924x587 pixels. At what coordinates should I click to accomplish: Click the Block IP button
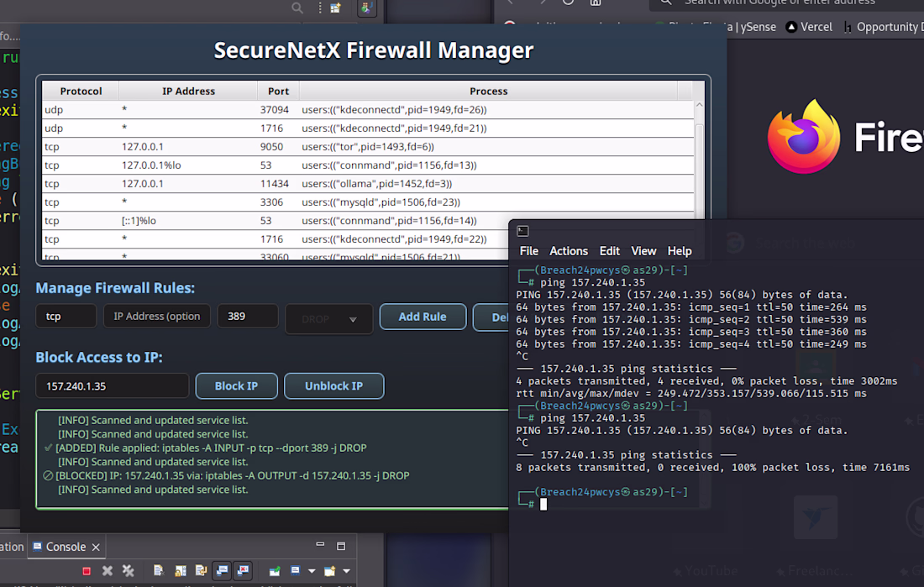coord(236,386)
